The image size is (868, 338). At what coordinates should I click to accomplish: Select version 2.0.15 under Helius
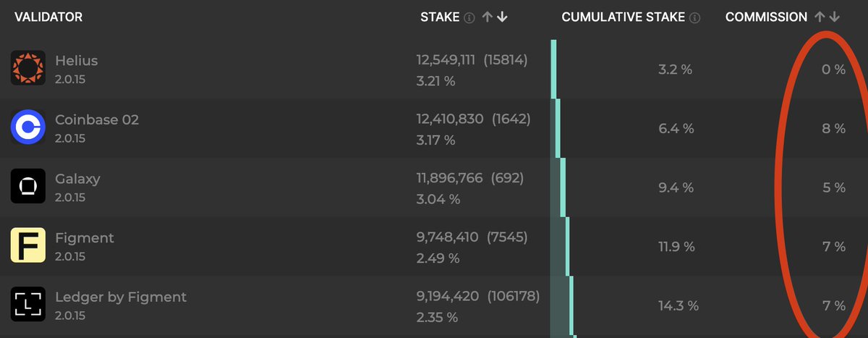70,80
